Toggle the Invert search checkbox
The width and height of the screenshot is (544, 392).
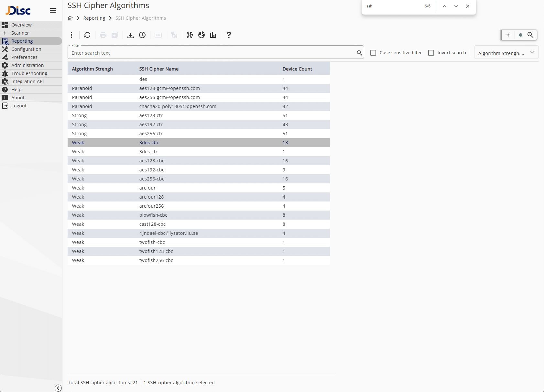[431, 53]
